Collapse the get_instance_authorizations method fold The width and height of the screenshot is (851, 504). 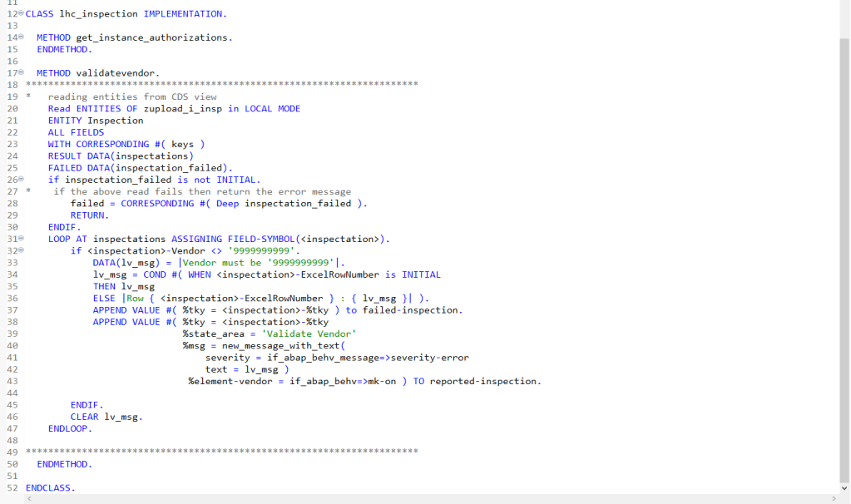point(21,37)
